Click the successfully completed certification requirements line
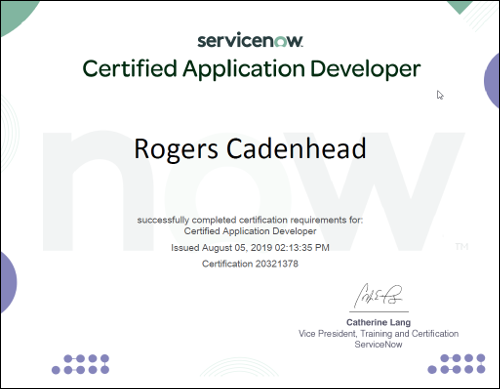The width and height of the screenshot is (500, 389). point(250,220)
